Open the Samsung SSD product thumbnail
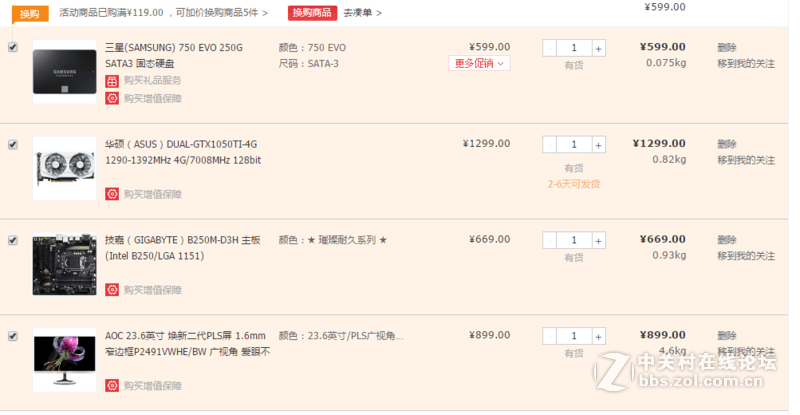Screen dimensions: 800x415 (65, 72)
